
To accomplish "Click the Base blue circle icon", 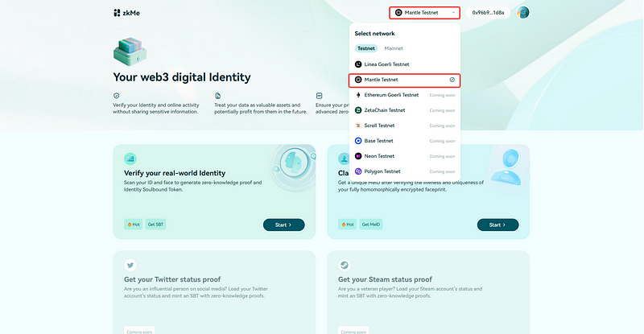I will [x=358, y=141].
